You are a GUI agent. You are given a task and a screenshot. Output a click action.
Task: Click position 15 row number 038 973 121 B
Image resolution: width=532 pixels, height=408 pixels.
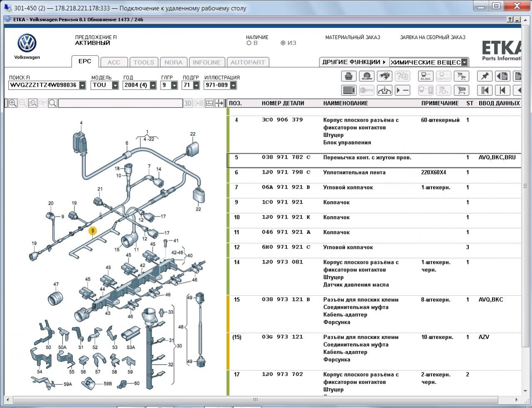coord(286,300)
